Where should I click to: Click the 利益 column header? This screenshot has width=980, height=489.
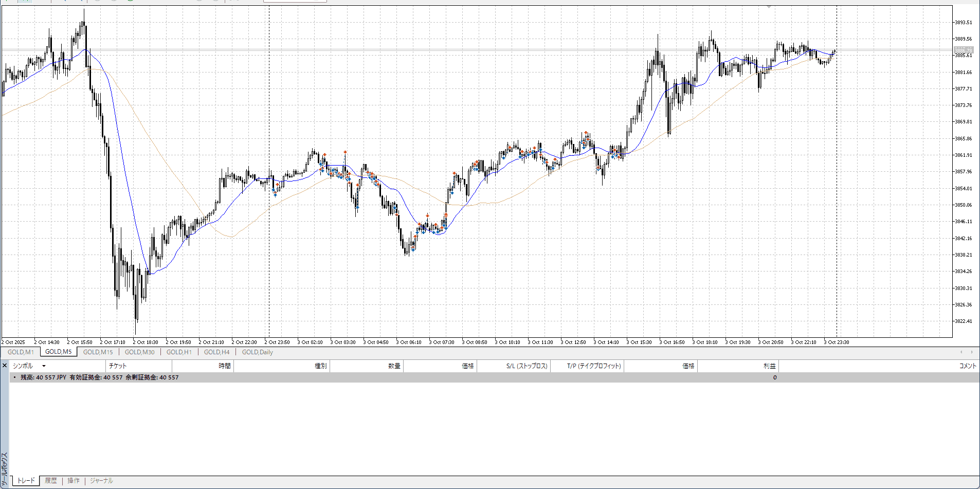coord(769,366)
